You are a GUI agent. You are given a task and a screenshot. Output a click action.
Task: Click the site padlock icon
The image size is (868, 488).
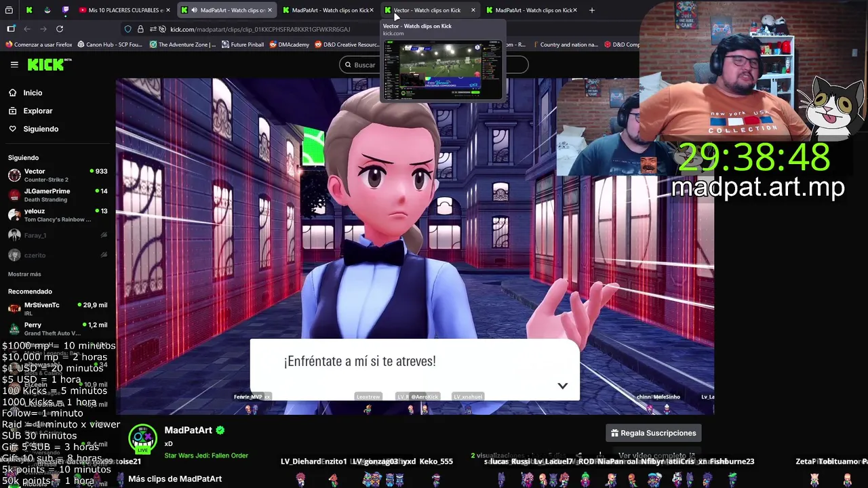[x=140, y=29]
